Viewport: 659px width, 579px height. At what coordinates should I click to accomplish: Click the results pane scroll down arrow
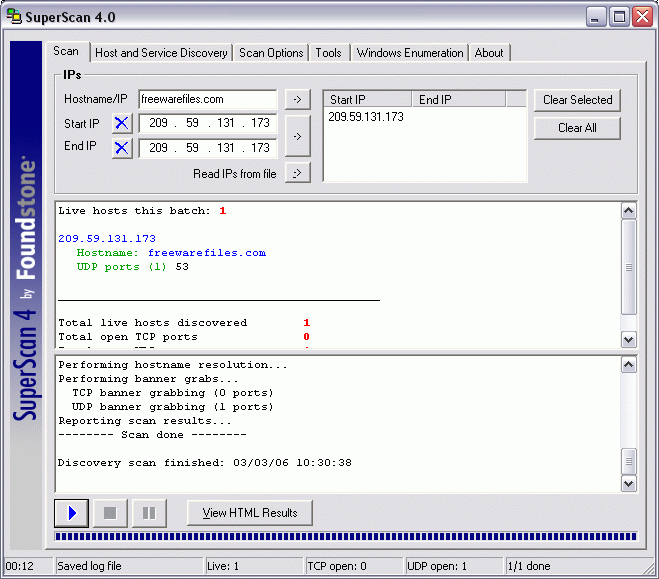(x=629, y=340)
